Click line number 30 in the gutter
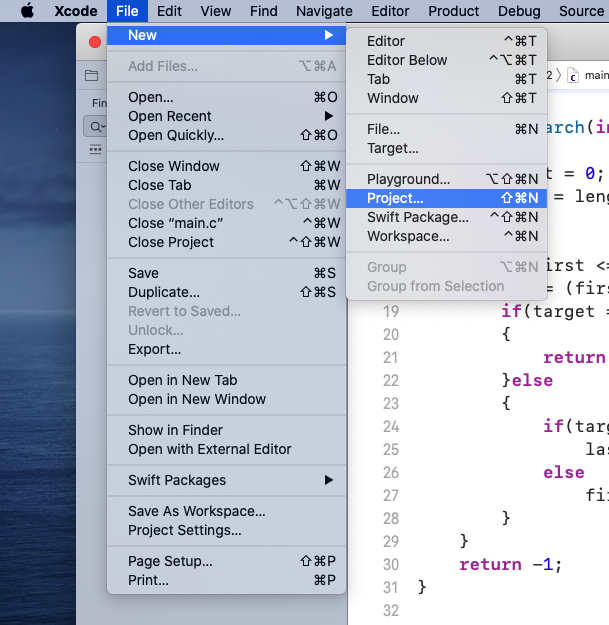This screenshot has height=625, width=609. click(391, 565)
